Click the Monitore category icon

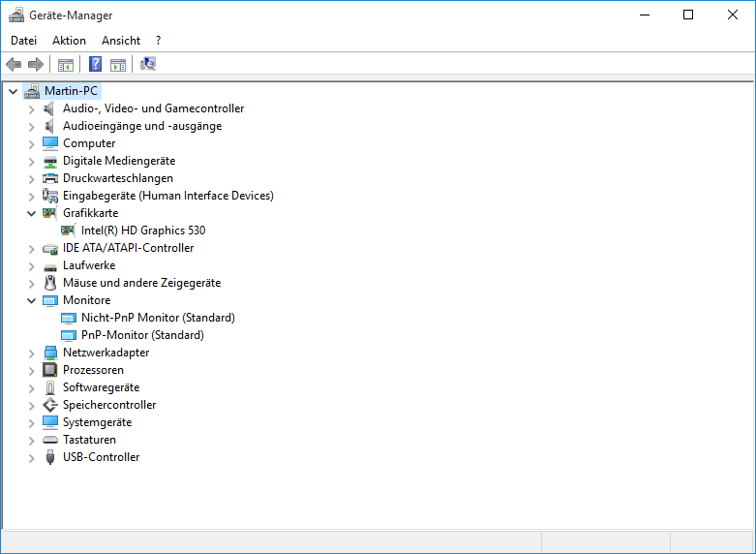pos(50,300)
